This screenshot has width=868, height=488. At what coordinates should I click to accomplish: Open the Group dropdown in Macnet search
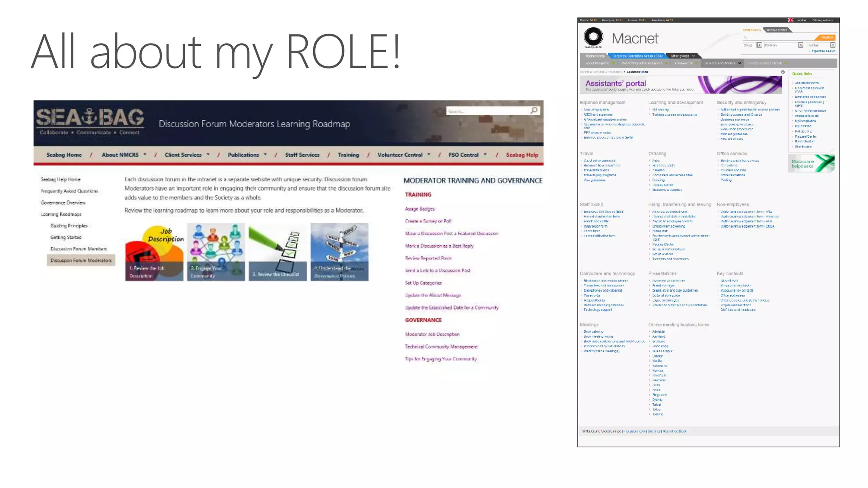(759, 45)
